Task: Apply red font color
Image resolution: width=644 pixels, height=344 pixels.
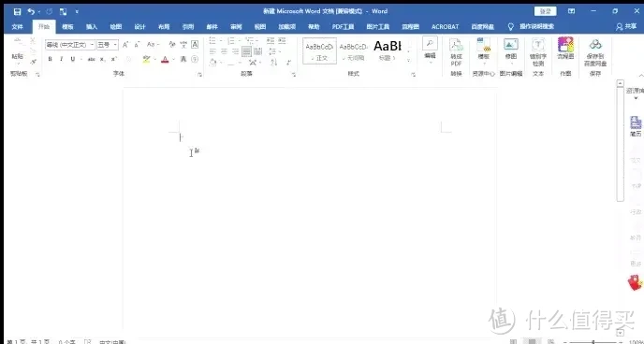Action: 165,59
